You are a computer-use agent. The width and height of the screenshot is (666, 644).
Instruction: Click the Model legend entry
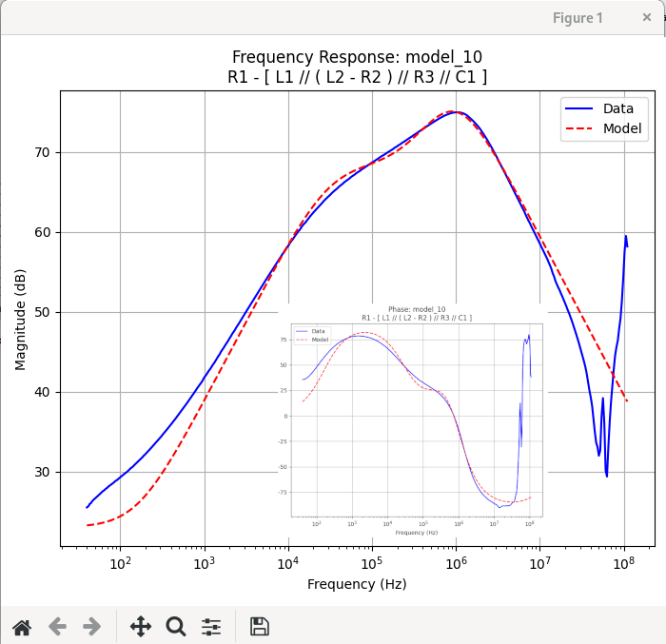pyautogui.click(x=622, y=128)
